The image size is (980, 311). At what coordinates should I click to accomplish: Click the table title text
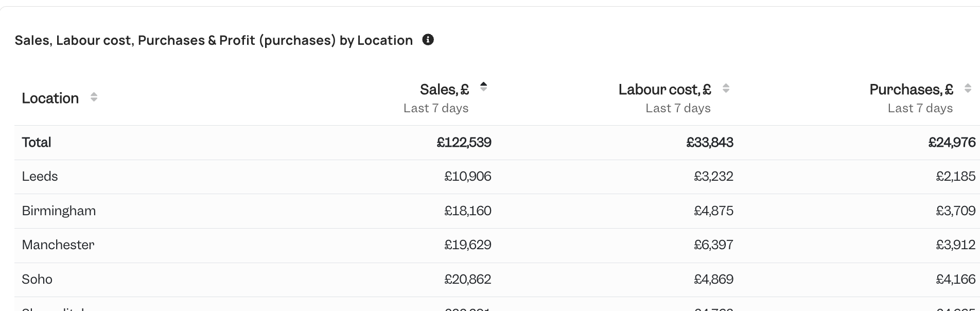point(214,40)
